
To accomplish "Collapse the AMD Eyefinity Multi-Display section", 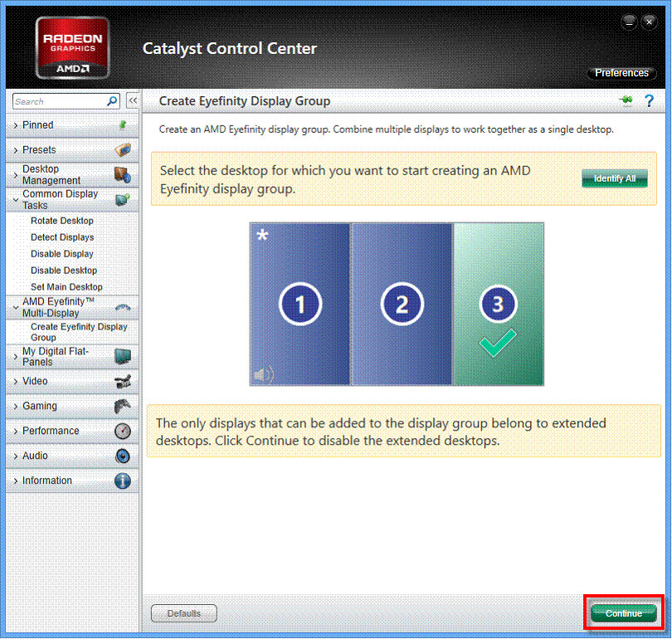I will point(16,307).
